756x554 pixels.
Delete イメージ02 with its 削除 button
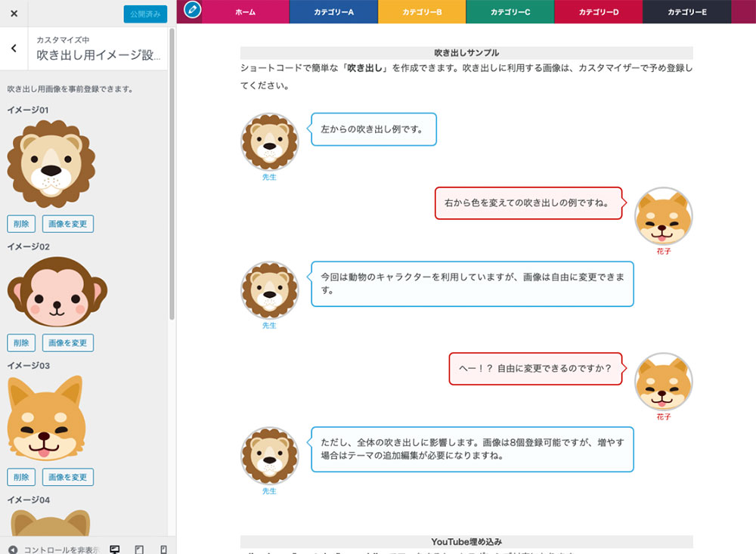point(21,343)
